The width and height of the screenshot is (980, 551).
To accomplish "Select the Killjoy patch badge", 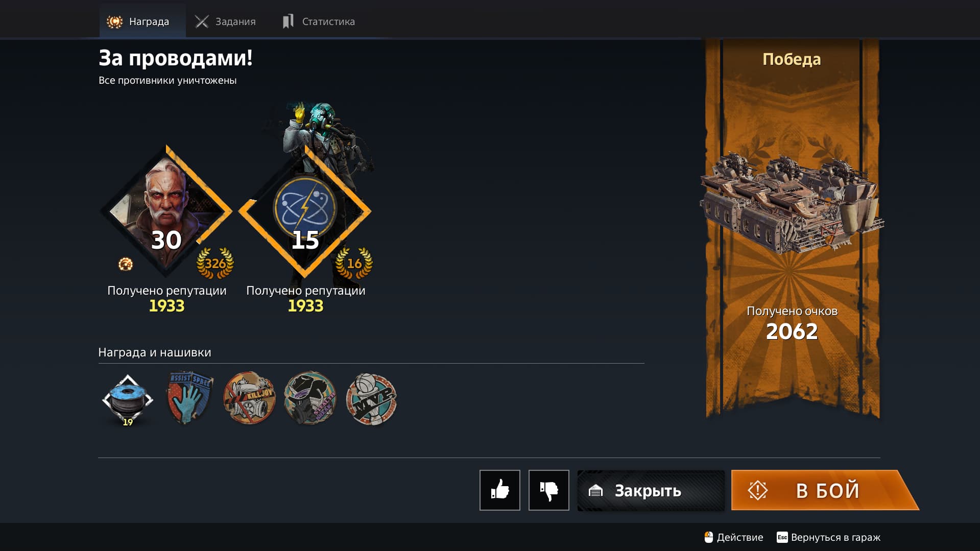I will [249, 398].
